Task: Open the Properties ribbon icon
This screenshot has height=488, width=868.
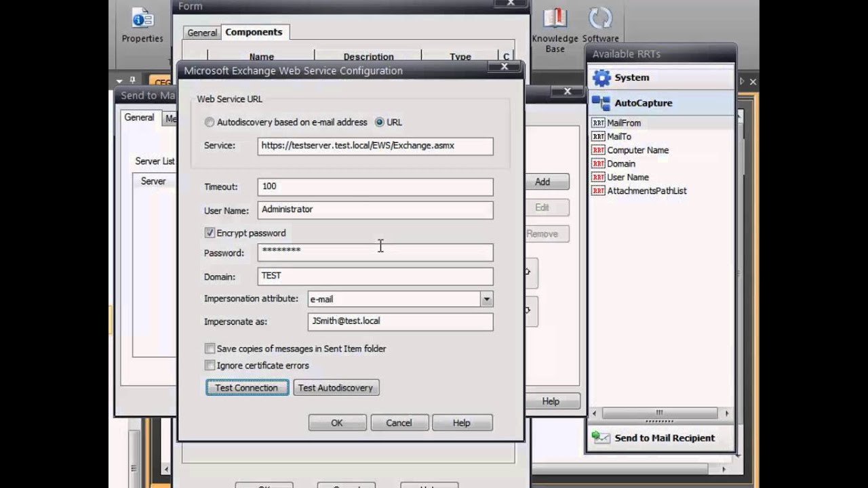Action: pyautogui.click(x=142, y=19)
